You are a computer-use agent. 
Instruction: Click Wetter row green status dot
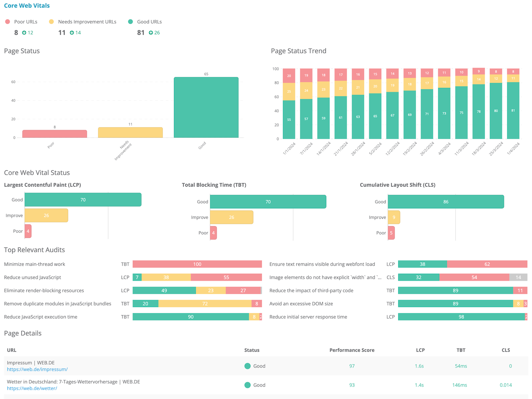[248, 385]
